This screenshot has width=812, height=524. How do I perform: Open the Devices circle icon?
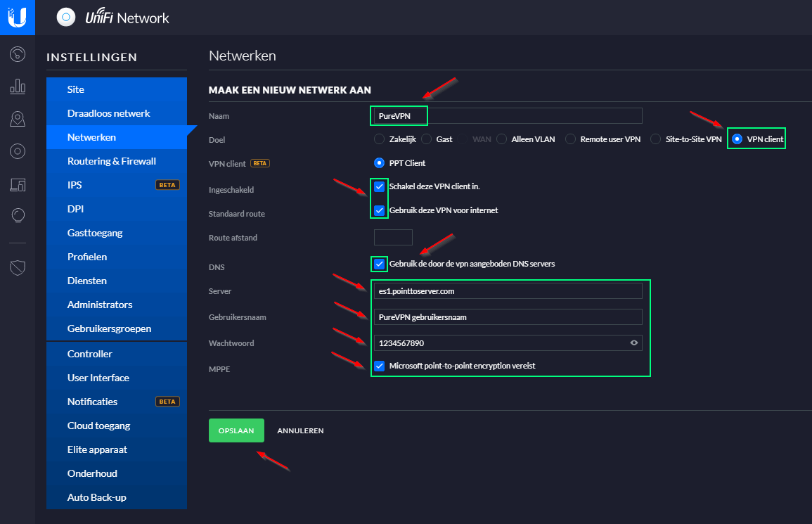pos(18,151)
